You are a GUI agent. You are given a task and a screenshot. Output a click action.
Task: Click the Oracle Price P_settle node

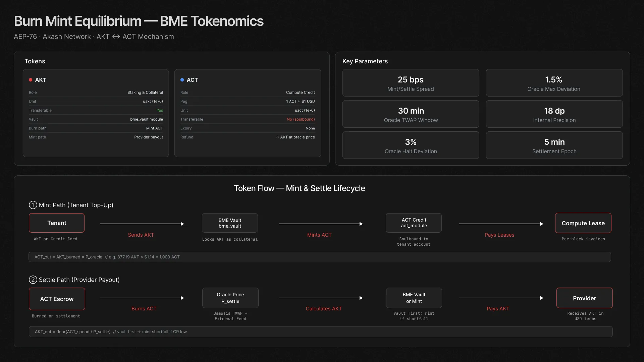(x=230, y=298)
